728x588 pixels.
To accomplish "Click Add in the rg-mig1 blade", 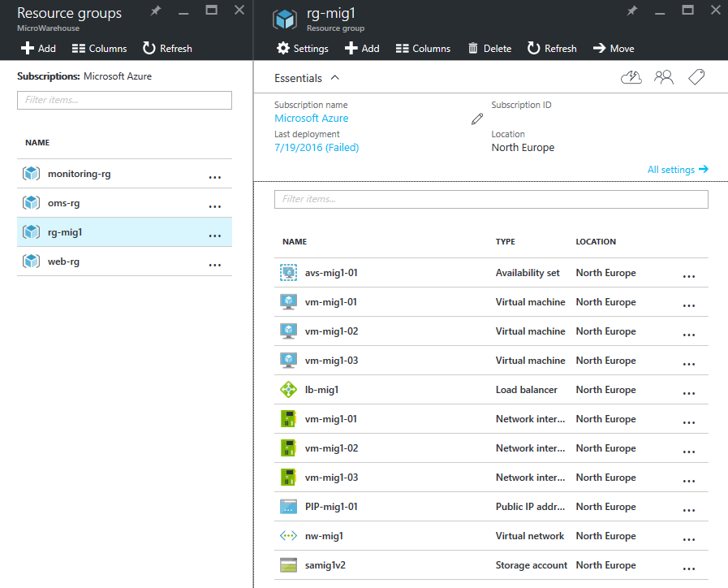I will click(x=362, y=49).
